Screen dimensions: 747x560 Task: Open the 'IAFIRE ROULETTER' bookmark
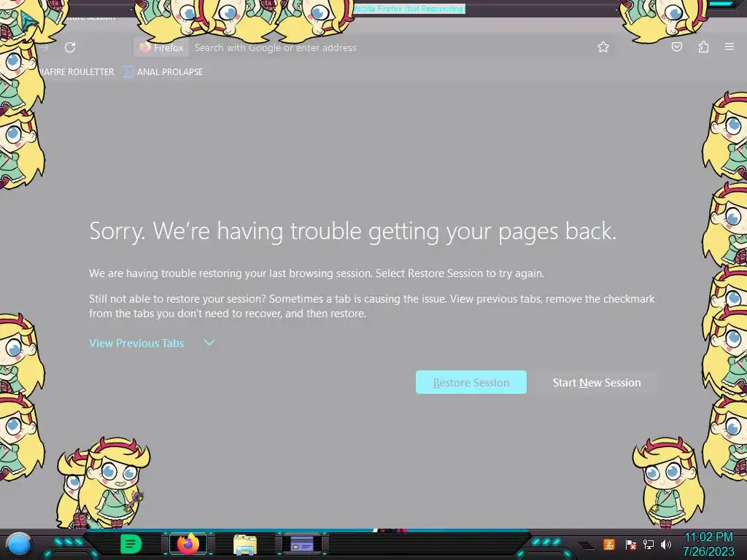tap(76, 72)
